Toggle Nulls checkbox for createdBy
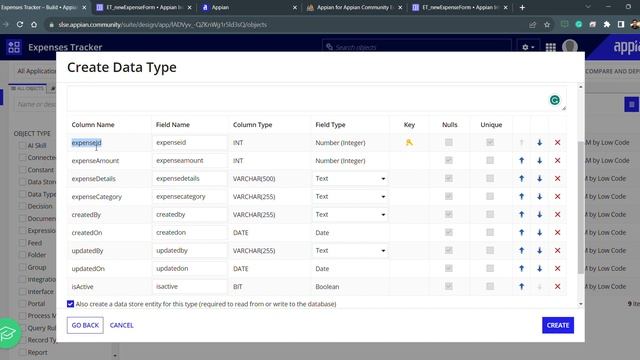Viewport: 640px width, 360px height. [x=449, y=214]
